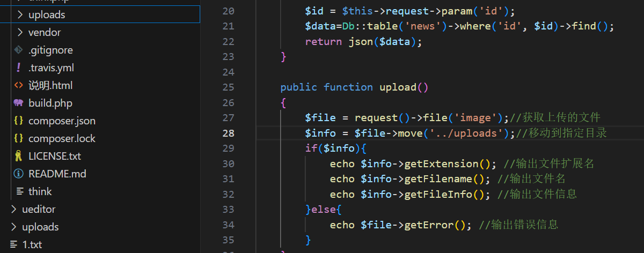Click line number 26 in the gutter

(x=228, y=102)
